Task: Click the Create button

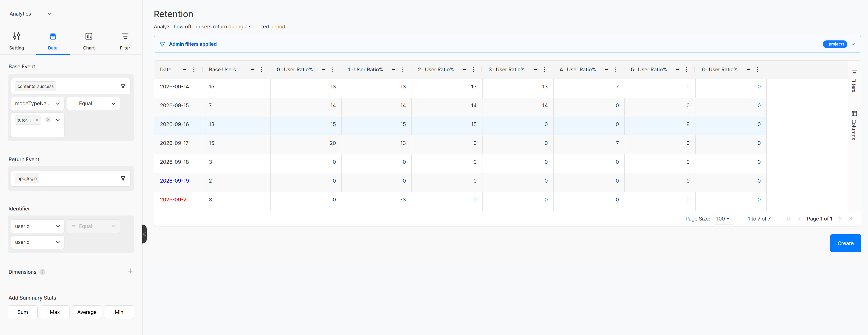Action: tap(845, 243)
